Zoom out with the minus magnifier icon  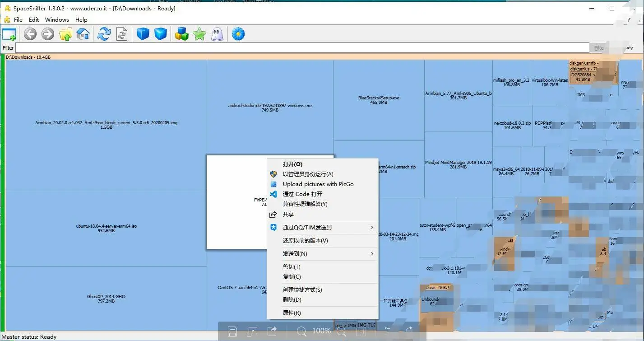pyautogui.click(x=301, y=332)
